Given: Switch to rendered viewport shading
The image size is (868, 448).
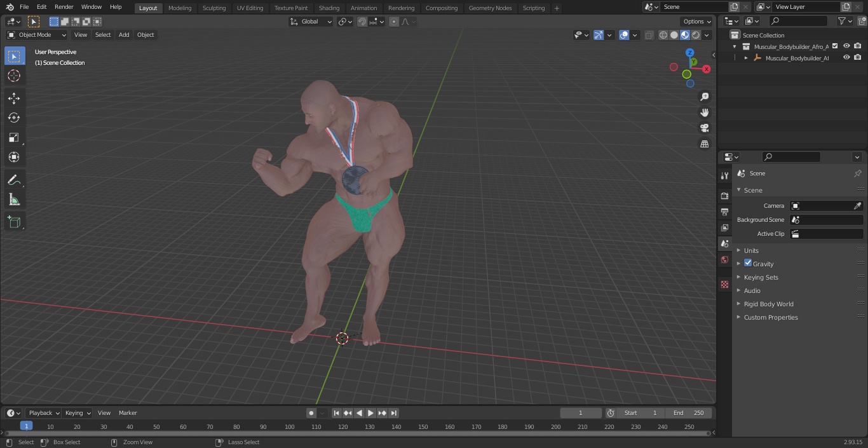Looking at the screenshot, I should (696, 35).
